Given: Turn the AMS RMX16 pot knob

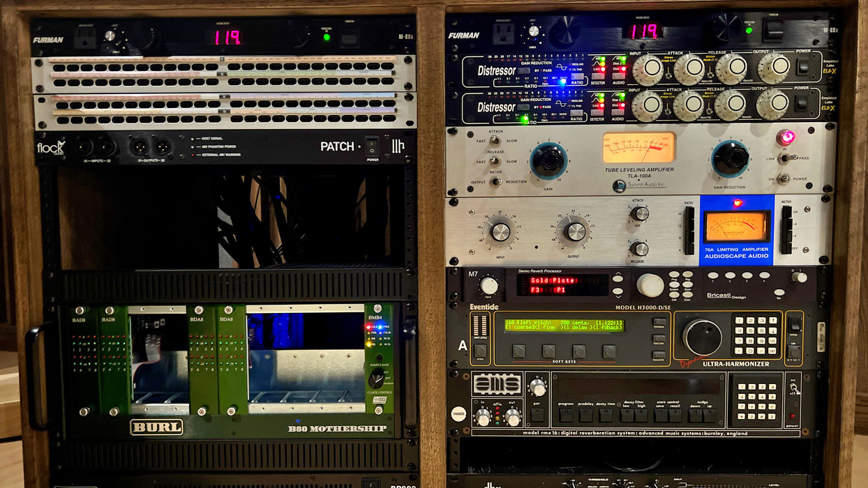Looking at the screenshot, I should (538, 388).
